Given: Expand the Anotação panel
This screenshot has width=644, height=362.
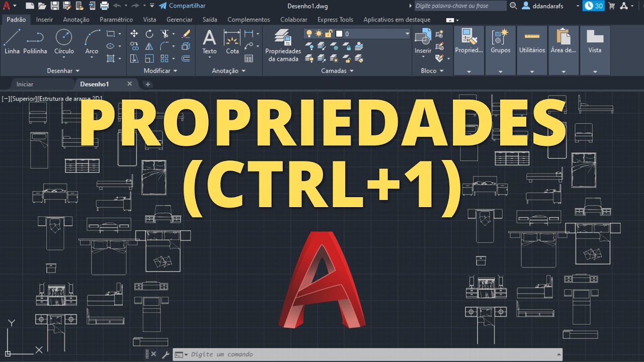Looking at the screenshot, I should [x=228, y=71].
